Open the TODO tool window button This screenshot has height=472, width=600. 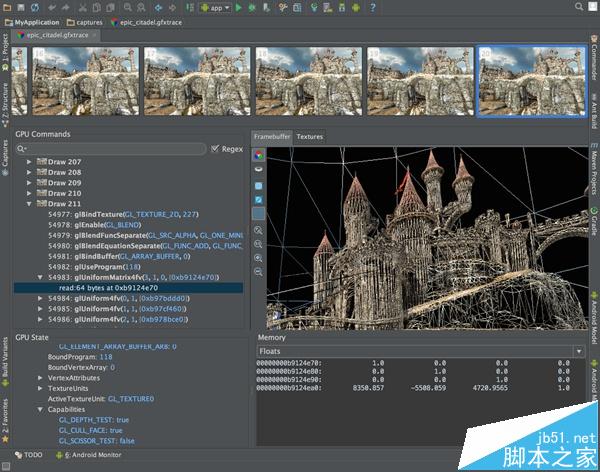pyautogui.click(x=29, y=455)
